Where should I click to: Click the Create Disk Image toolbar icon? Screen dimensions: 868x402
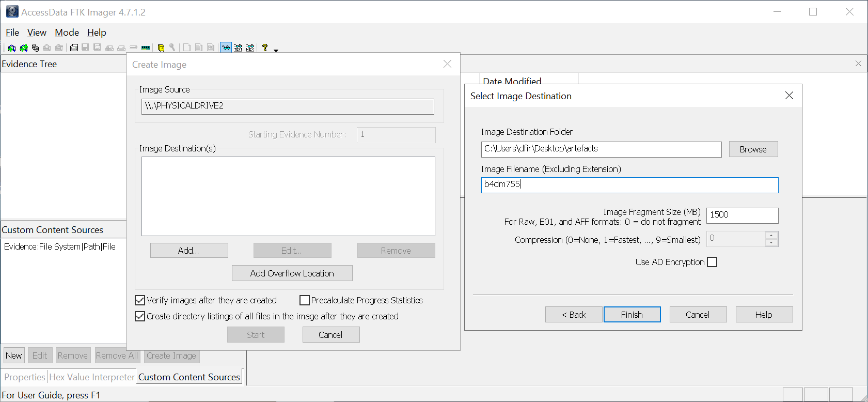(74, 48)
